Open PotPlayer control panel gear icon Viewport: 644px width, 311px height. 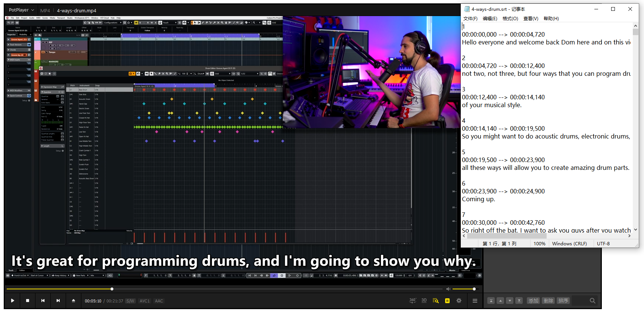coord(459,301)
